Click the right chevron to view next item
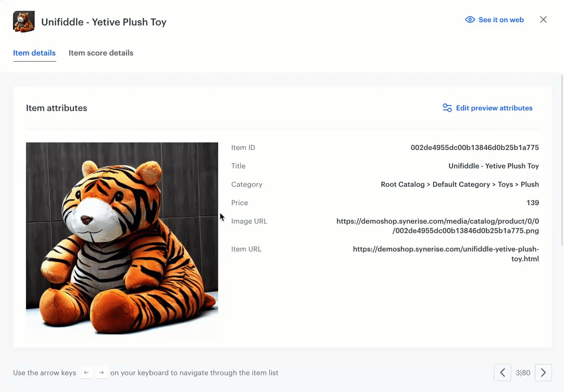This screenshot has width=564, height=392. 543,373
